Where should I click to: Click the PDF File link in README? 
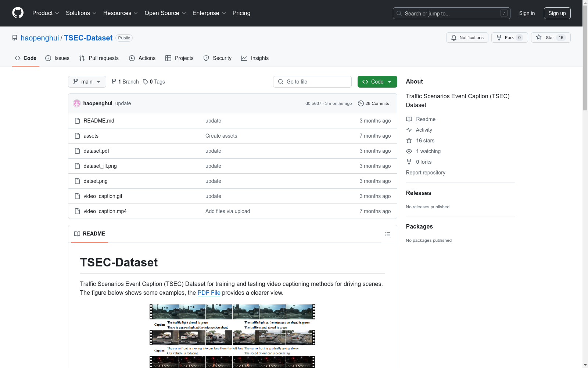(x=209, y=293)
